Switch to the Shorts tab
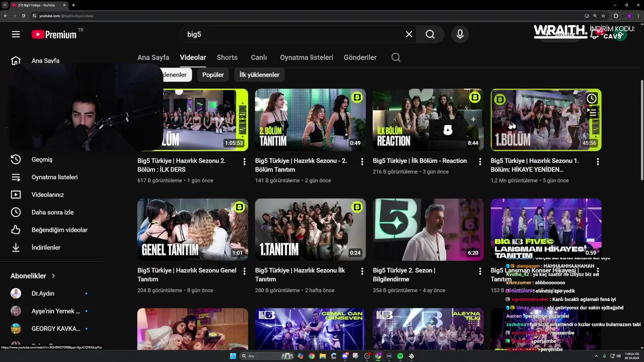Image resolution: width=644 pixels, height=362 pixels. 227,57
